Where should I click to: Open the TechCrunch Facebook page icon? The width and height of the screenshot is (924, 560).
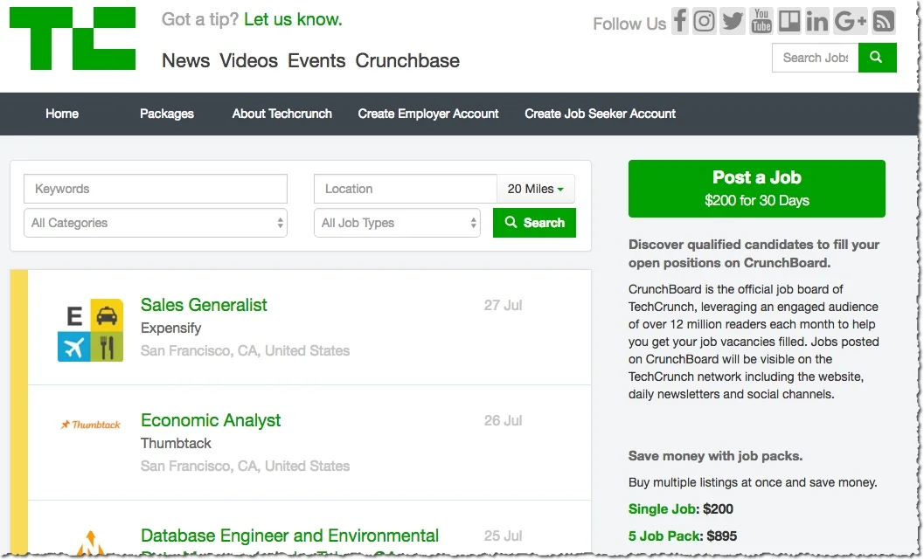coord(679,21)
